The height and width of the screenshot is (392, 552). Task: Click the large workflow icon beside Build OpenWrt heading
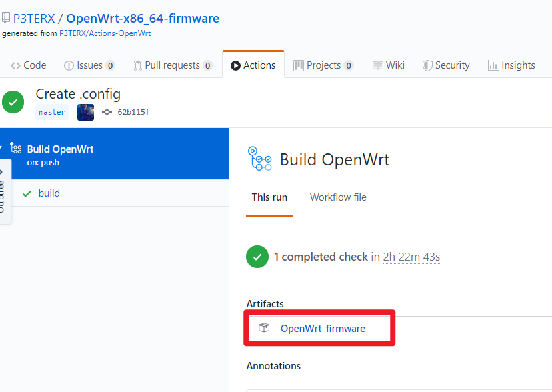pos(260,159)
